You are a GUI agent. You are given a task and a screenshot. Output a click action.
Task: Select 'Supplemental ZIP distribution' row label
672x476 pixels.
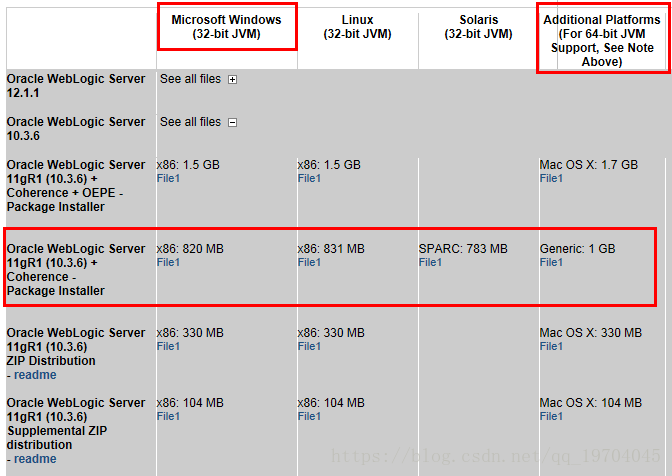tap(76, 424)
